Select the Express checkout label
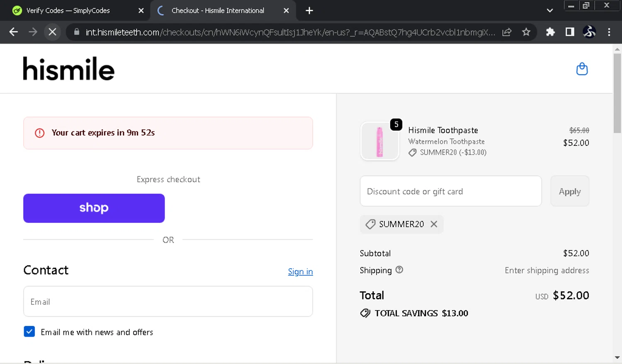The image size is (622, 364). click(168, 179)
